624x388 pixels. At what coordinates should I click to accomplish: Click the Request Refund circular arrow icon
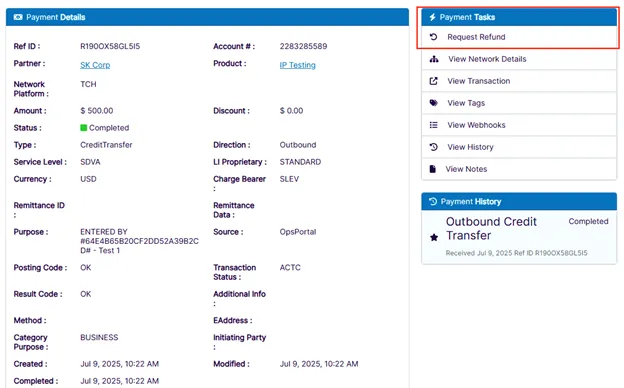433,37
